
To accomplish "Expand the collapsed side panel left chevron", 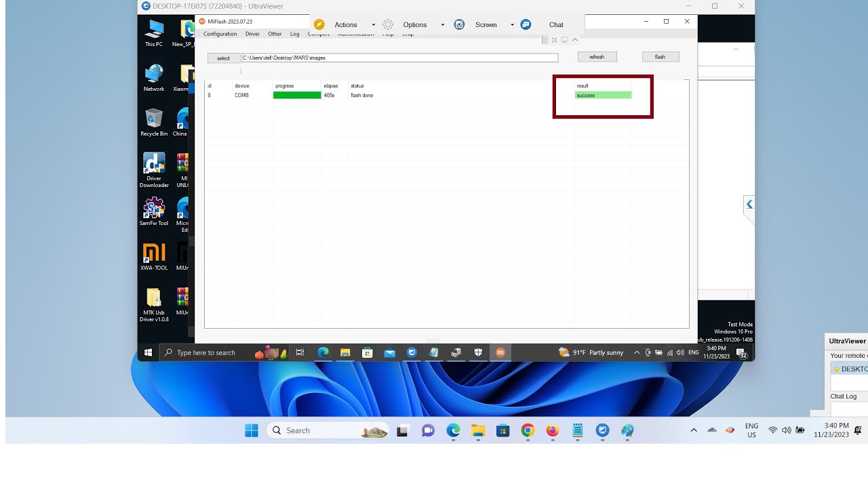I will coord(749,204).
